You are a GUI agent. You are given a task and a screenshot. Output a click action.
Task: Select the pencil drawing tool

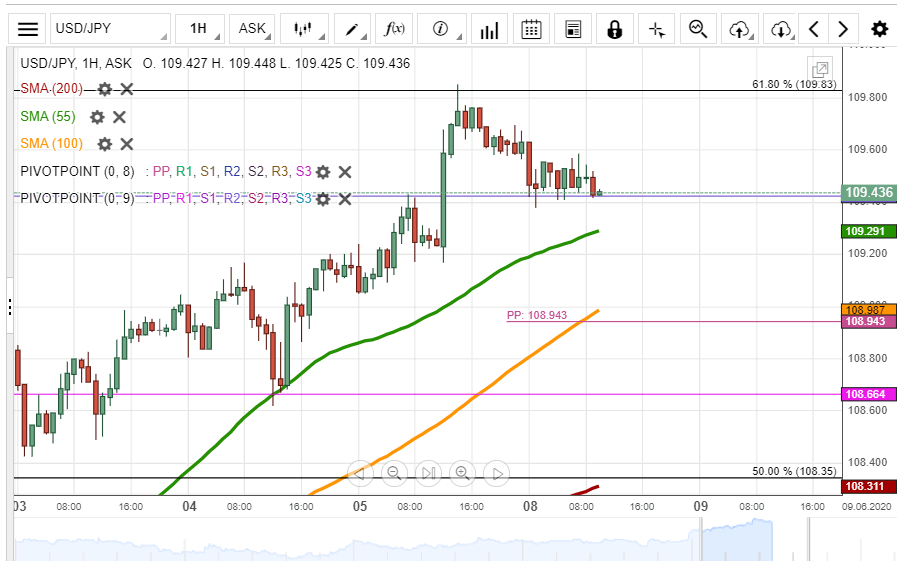pos(352,29)
